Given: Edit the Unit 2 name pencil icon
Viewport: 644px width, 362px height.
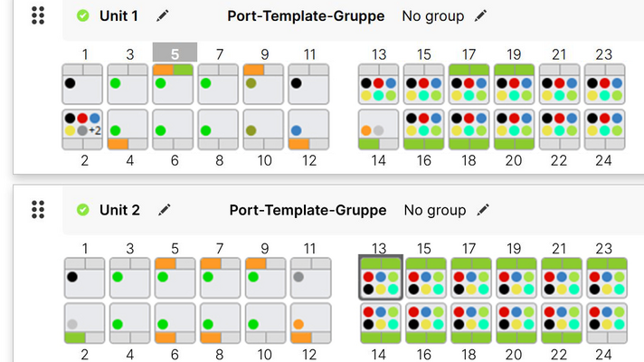Looking at the screenshot, I should [x=164, y=210].
